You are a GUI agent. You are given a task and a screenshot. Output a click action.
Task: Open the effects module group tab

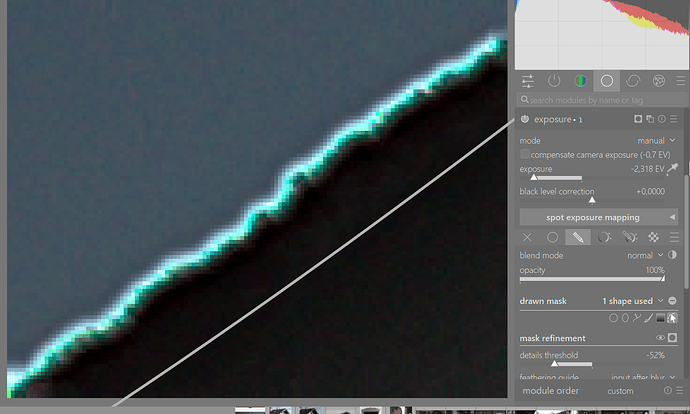659,81
